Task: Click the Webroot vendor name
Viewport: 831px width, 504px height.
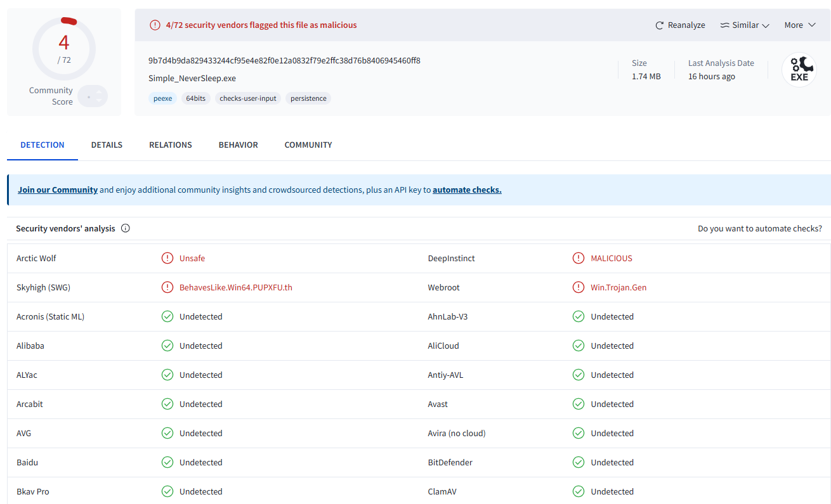Action: pos(444,287)
